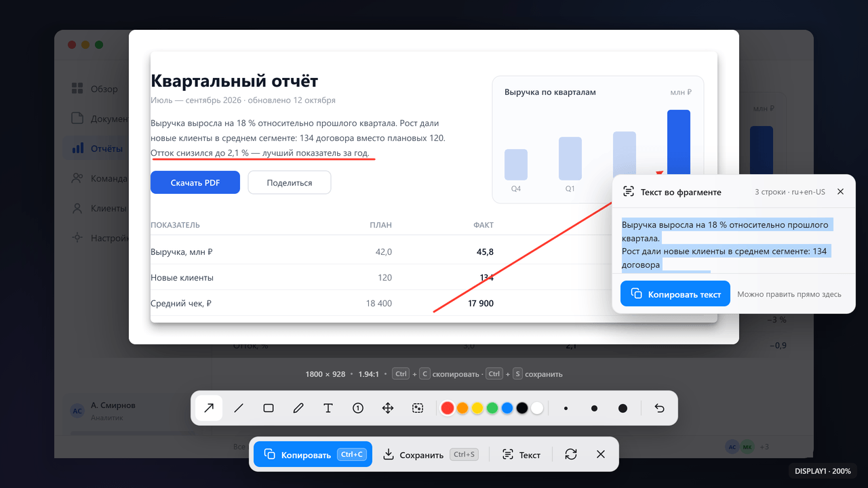Select the text annotation tool

point(328,408)
